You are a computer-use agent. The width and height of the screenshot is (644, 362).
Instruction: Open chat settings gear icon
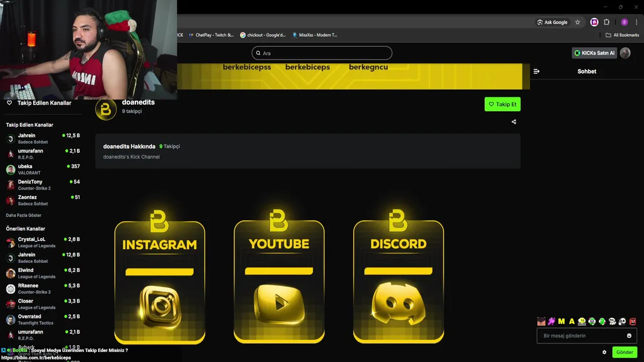coord(604,352)
